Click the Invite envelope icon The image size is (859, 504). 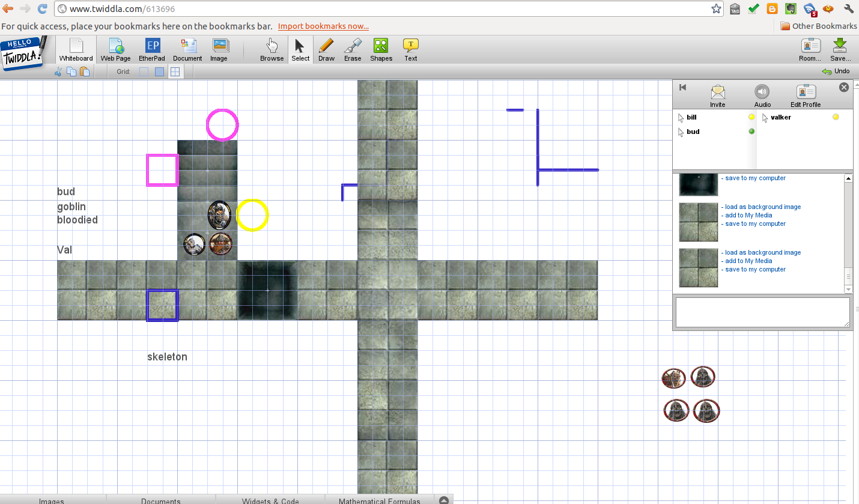(717, 96)
